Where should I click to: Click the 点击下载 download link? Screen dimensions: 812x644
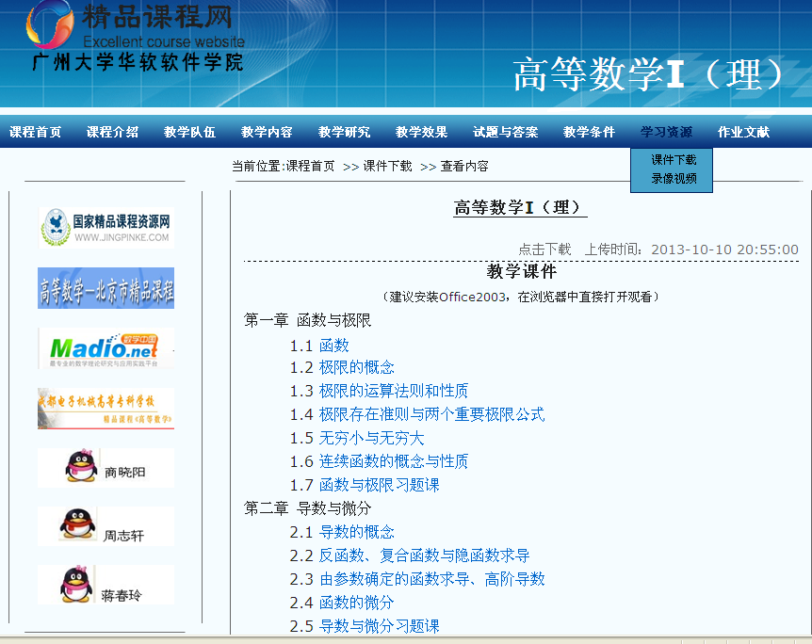[x=544, y=250]
